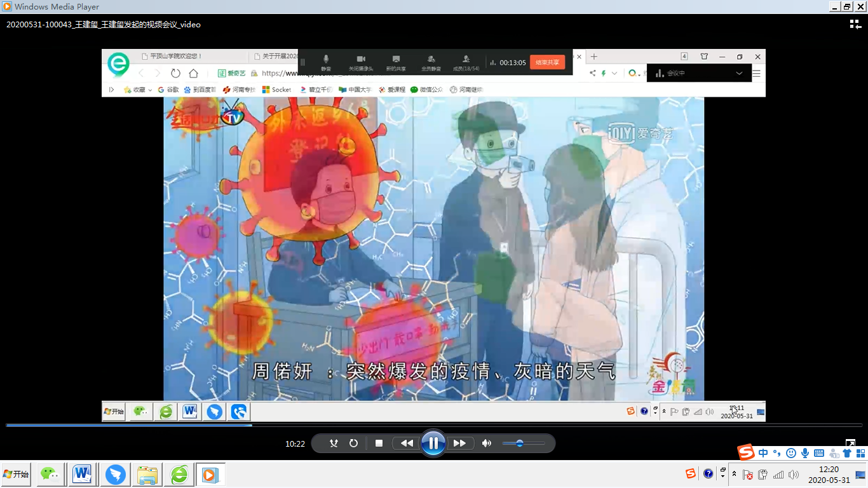
Task: Toggle Sogou Chinese/English mode via 中 icon
Action: [763, 453]
